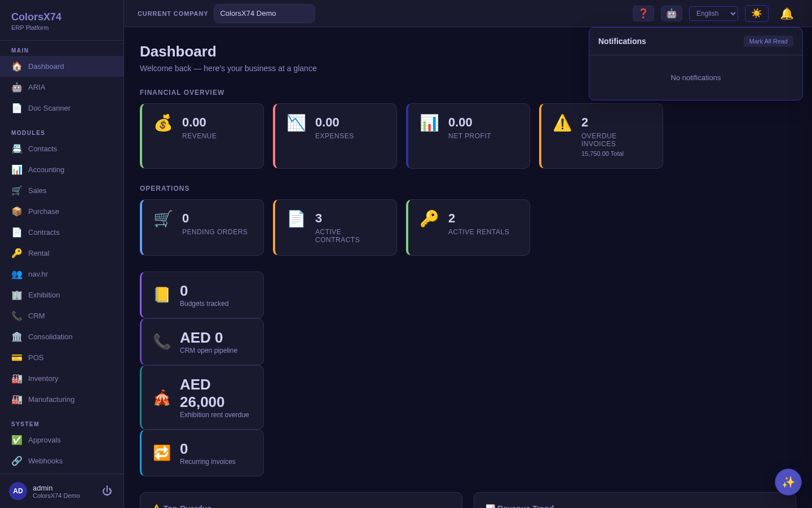The width and height of the screenshot is (812, 508).
Task: Click the ledger icon on Budgets tracked card
Action: [x=162, y=295]
